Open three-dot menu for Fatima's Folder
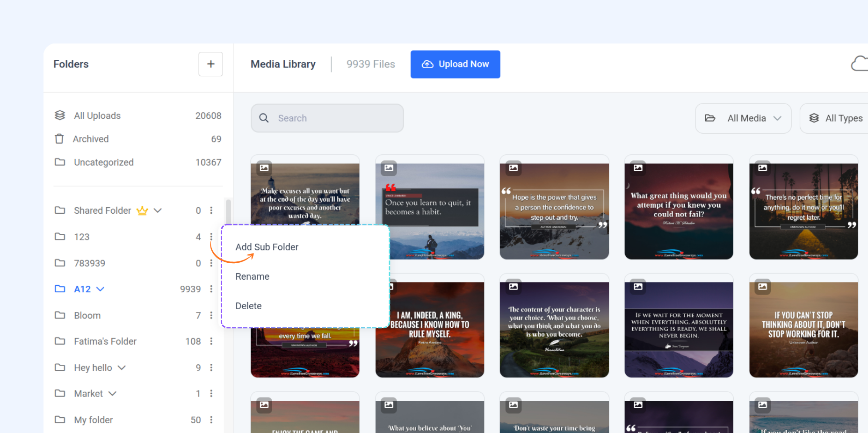This screenshot has height=433, width=868. pyautogui.click(x=211, y=341)
